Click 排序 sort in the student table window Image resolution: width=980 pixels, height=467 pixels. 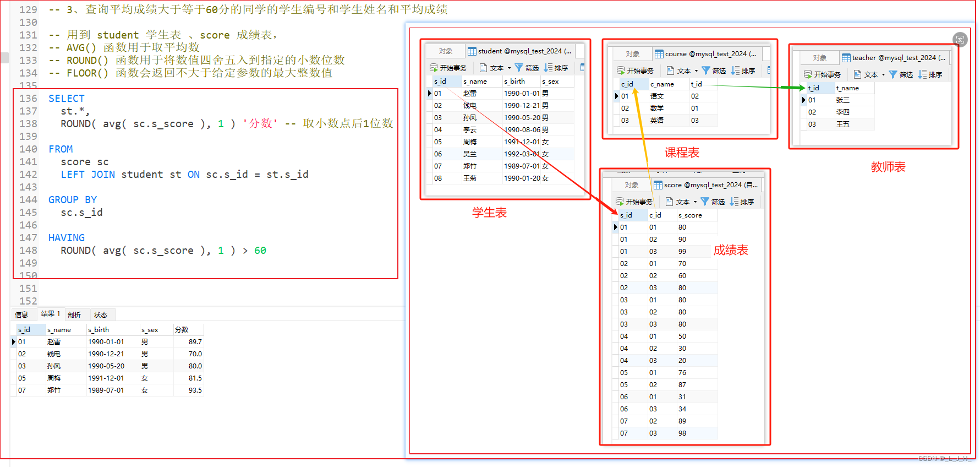(x=556, y=68)
